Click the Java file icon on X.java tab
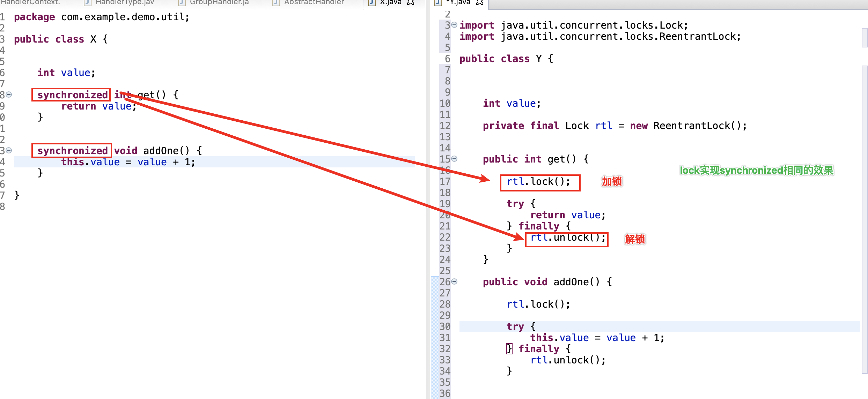The width and height of the screenshot is (868, 399). coord(372,3)
